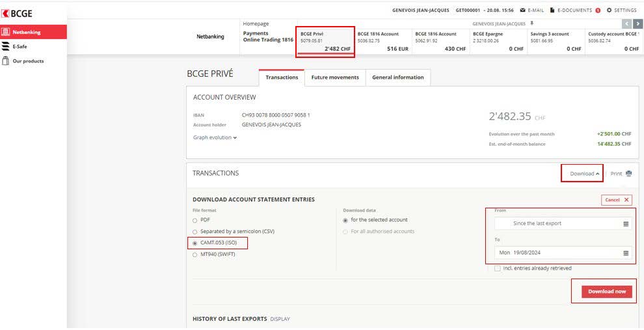The width and height of the screenshot is (644, 330).
Task: Select BCGE 1816 Account with 516 EUR
Action: point(382,42)
